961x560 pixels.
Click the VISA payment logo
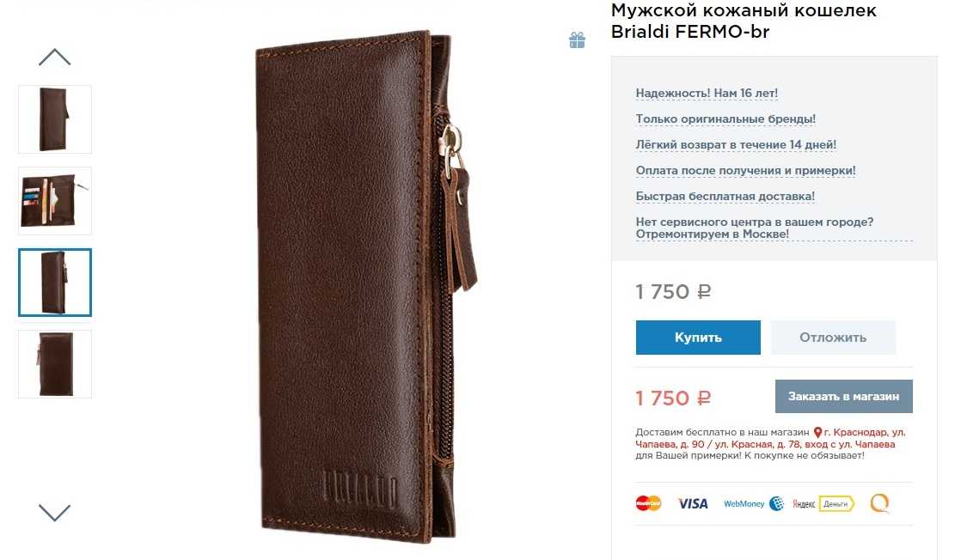coord(693,503)
